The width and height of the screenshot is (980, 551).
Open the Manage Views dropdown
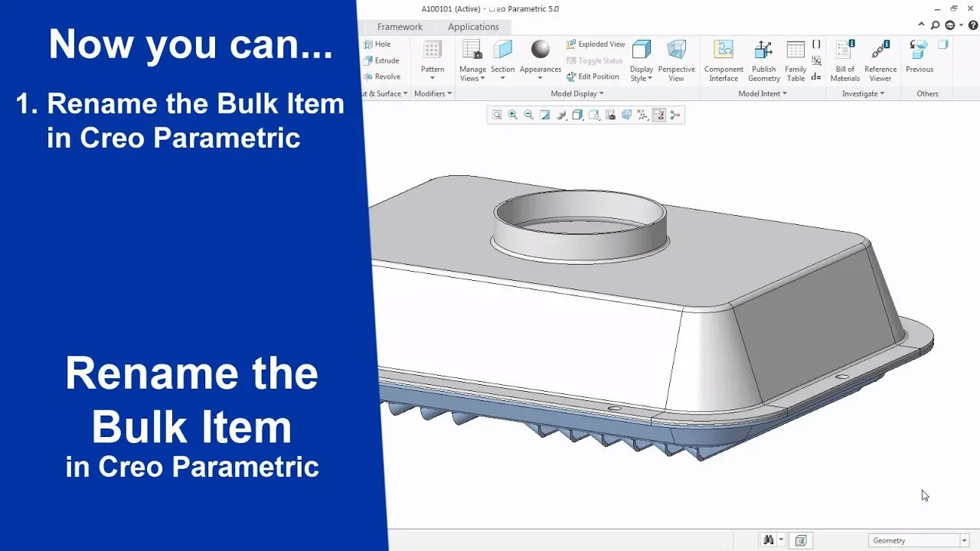coord(472,73)
